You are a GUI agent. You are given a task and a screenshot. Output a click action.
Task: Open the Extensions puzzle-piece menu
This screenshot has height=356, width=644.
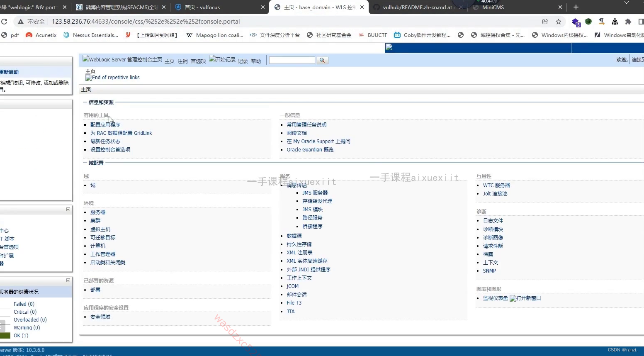click(x=628, y=22)
